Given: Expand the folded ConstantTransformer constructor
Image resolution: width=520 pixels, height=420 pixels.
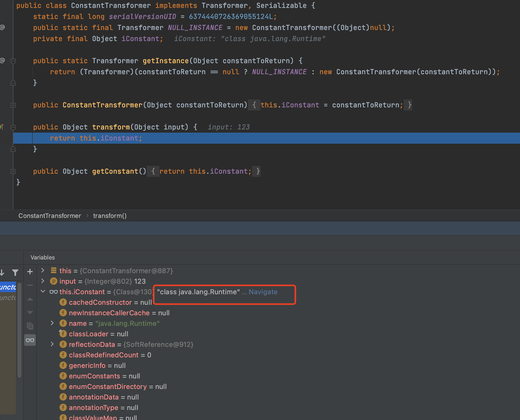Looking at the screenshot, I should tap(13, 105).
